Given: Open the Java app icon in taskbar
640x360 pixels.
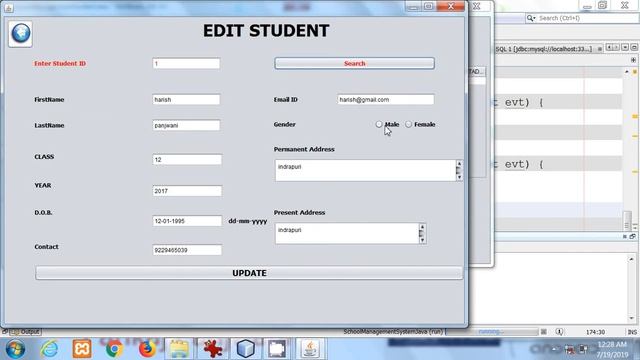Looking at the screenshot, I should coord(310,349).
